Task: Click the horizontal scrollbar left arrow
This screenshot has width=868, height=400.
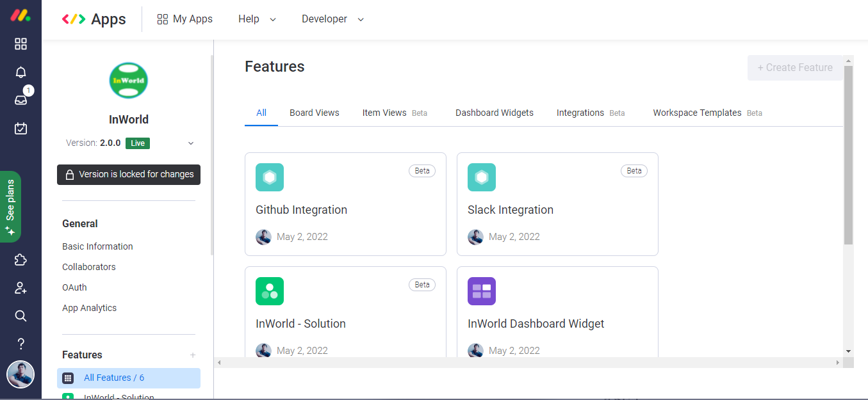Action: (219, 363)
